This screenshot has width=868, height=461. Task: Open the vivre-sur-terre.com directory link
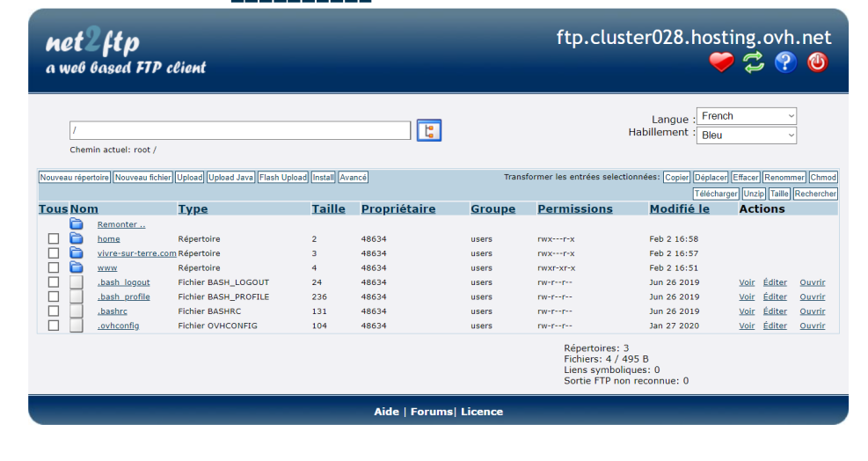[136, 253]
